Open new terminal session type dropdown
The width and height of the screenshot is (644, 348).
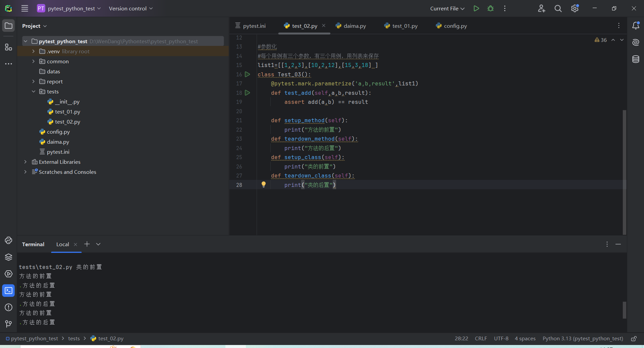98,244
